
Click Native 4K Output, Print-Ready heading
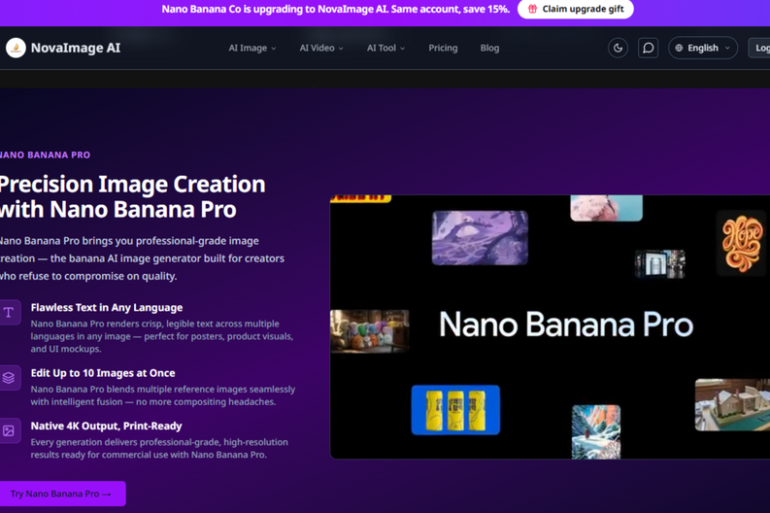coord(106,426)
